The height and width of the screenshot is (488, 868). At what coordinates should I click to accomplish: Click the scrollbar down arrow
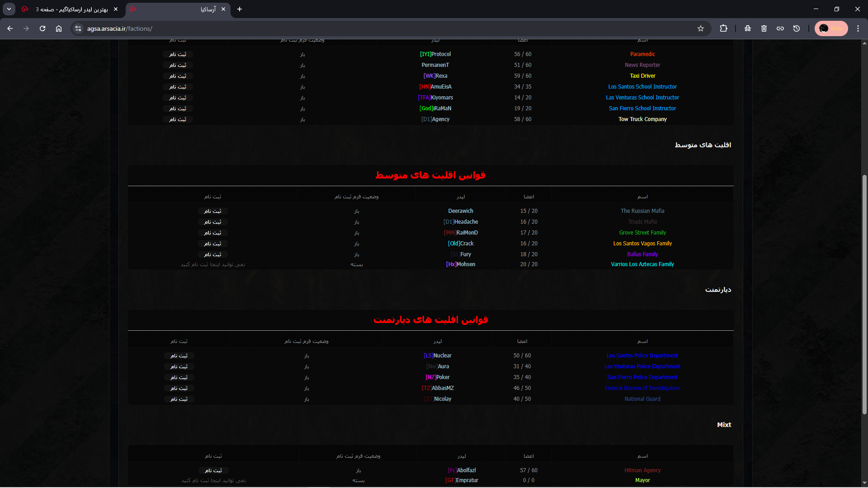click(864, 483)
